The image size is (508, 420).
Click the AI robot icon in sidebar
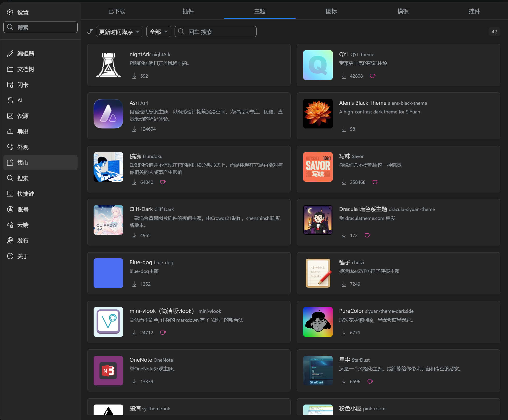pyautogui.click(x=10, y=100)
